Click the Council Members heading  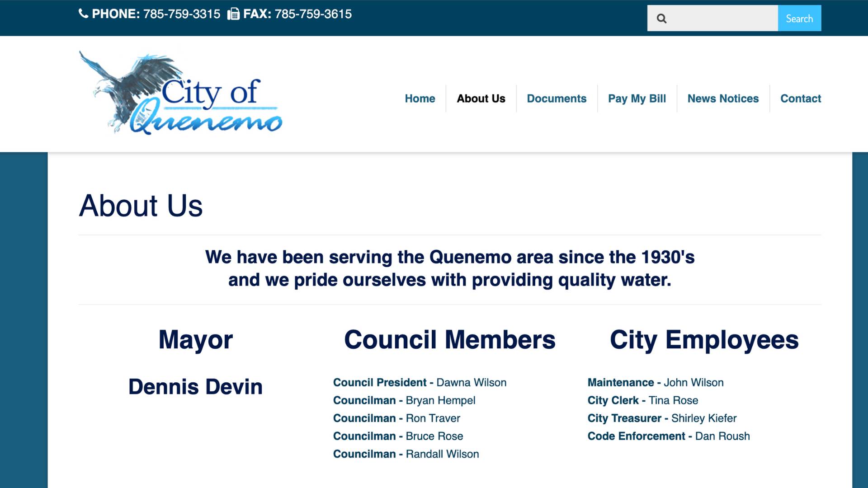pyautogui.click(x=449, y=340)
